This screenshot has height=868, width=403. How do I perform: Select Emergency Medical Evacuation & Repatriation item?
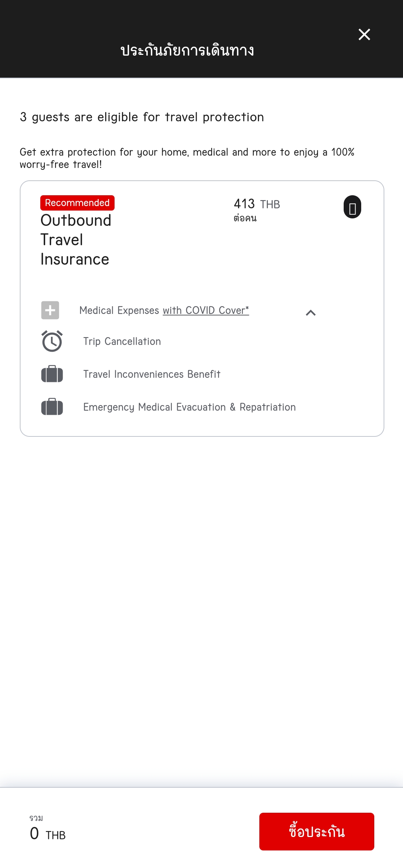pyautogui.click(x=190, y=407)
